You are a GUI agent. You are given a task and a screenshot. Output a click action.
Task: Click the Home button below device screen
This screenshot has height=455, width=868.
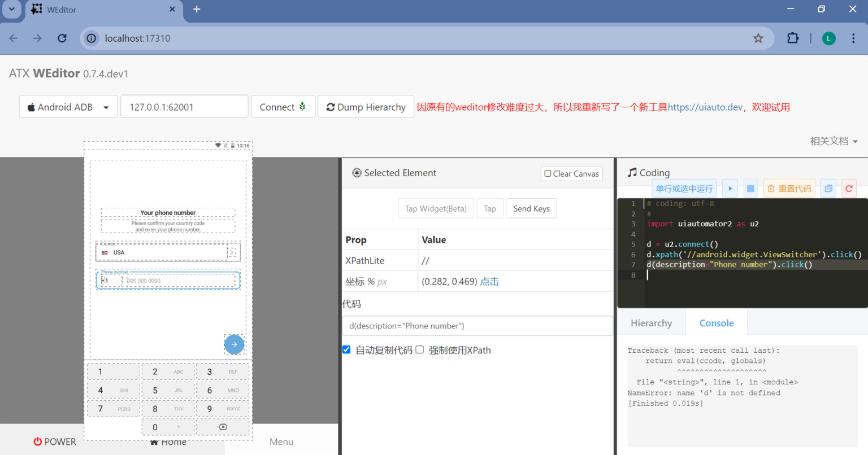[168, 443]
